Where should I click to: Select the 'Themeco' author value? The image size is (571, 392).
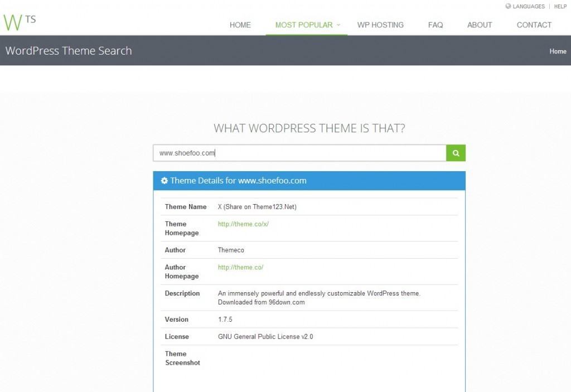pos(231,250)
